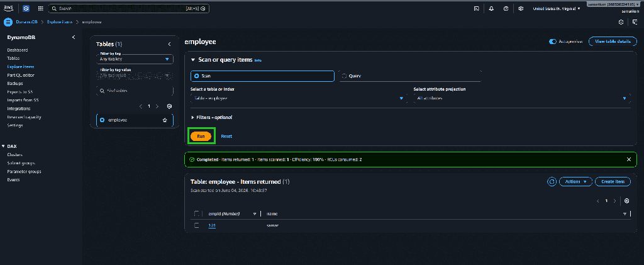Open the notifications bell

click(491, 8)
